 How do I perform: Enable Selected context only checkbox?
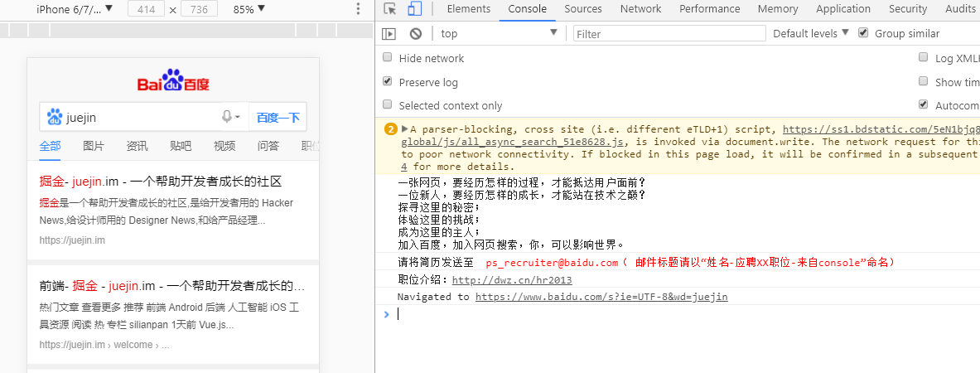(x=388, y=104)
